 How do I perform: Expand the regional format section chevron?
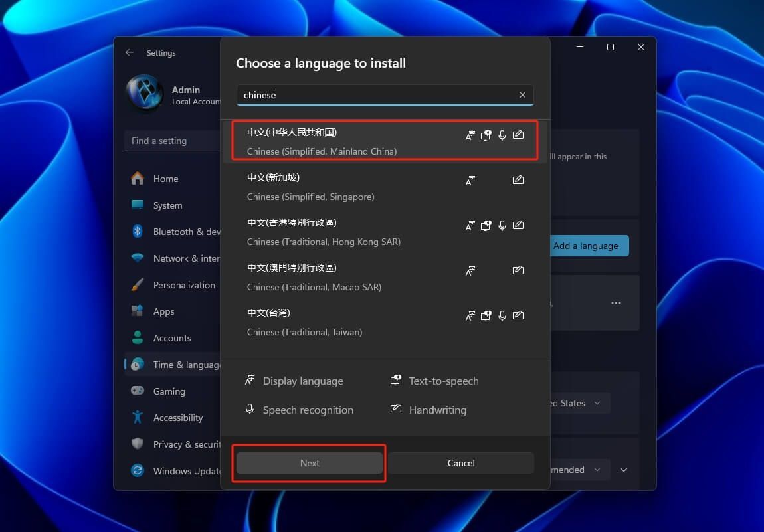coord(624,470)
